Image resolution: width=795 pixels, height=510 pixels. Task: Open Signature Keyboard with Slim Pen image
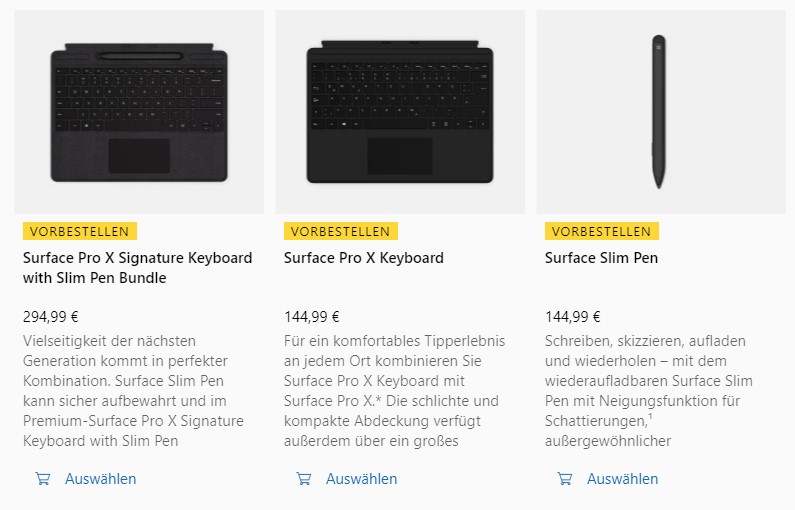tap(139, 112)
